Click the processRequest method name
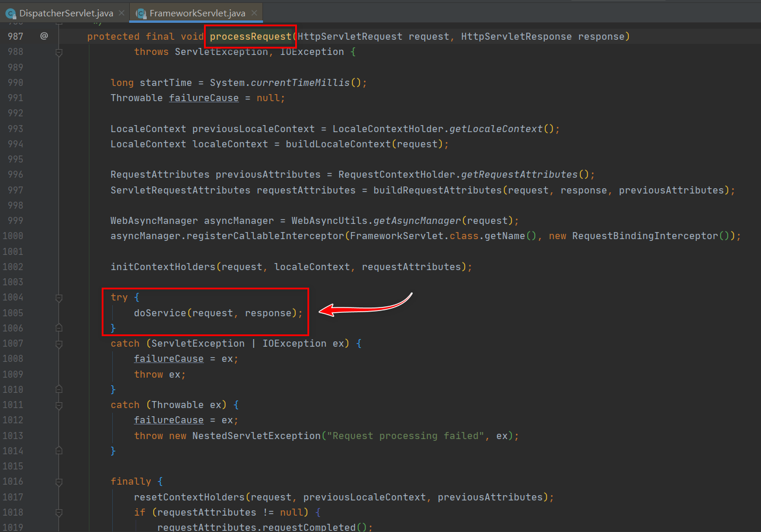 (250, 36)
